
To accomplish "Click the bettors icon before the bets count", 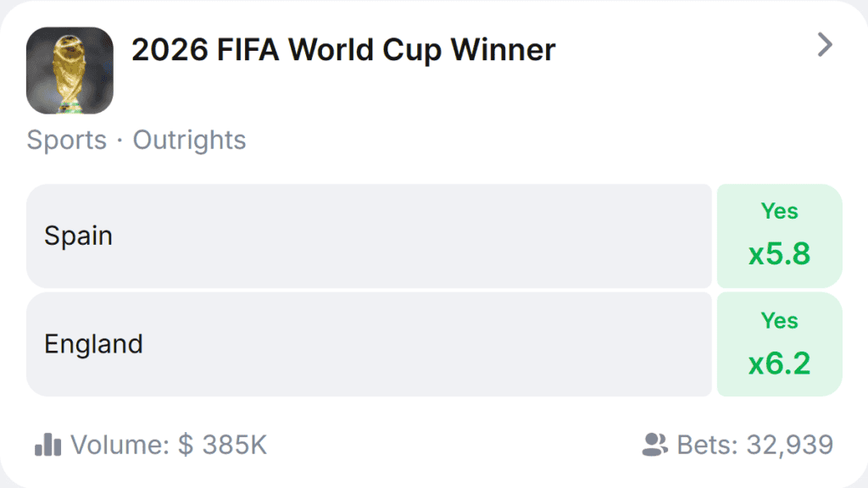I will click(x=654, y=442).
